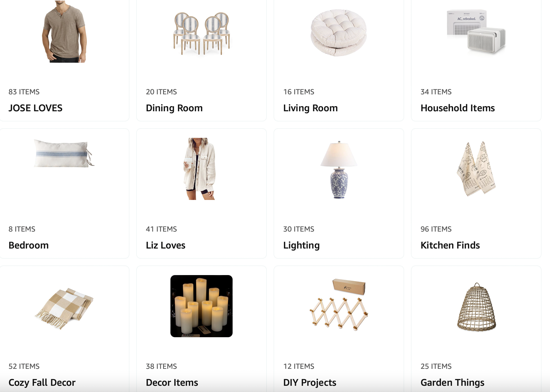The image size is (550, 392).
Task: Click the plaid throw blanket image
Action: (x=64, y=308)
